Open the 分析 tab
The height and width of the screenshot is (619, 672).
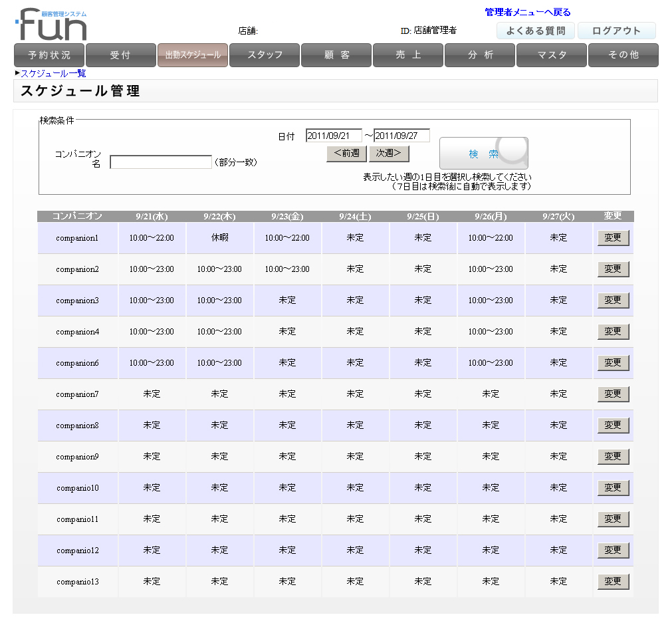[480, 55]
